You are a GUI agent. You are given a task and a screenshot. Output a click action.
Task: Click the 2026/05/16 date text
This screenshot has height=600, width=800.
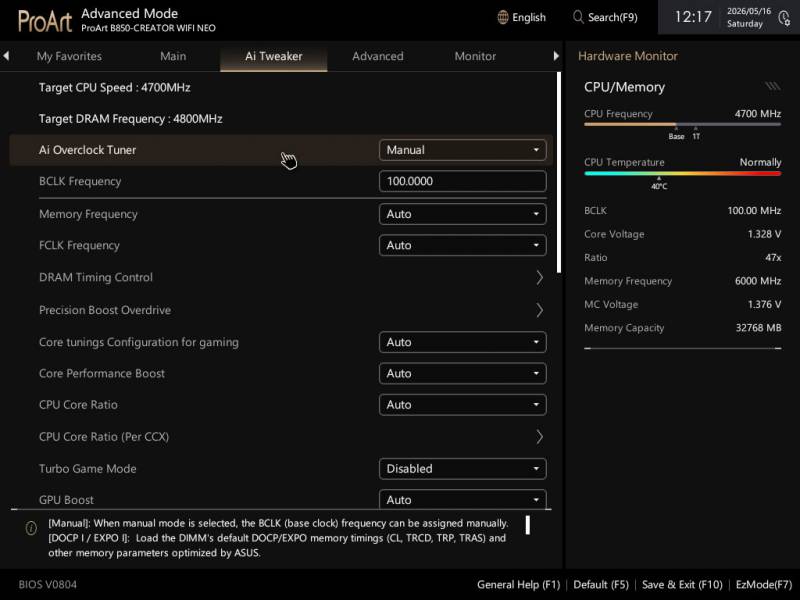[x=748, y=11]
